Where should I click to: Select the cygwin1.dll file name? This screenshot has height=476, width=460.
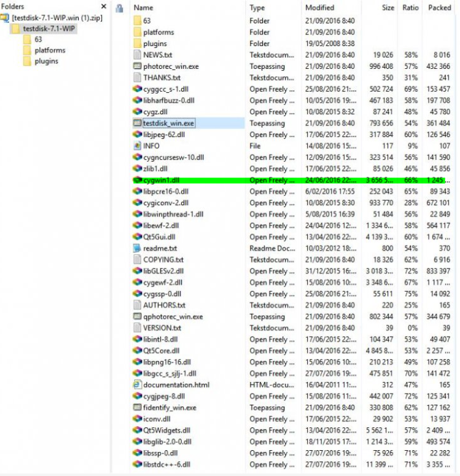point(162,181)
